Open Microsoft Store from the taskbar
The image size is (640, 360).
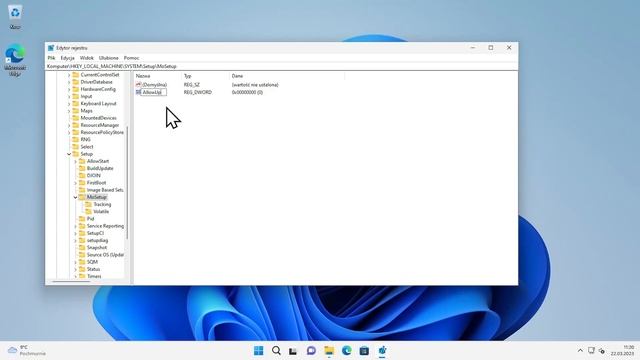coord(364,351)
